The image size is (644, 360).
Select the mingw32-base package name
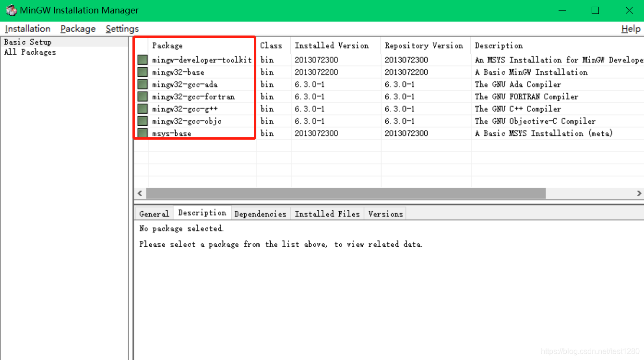point(178,72)
